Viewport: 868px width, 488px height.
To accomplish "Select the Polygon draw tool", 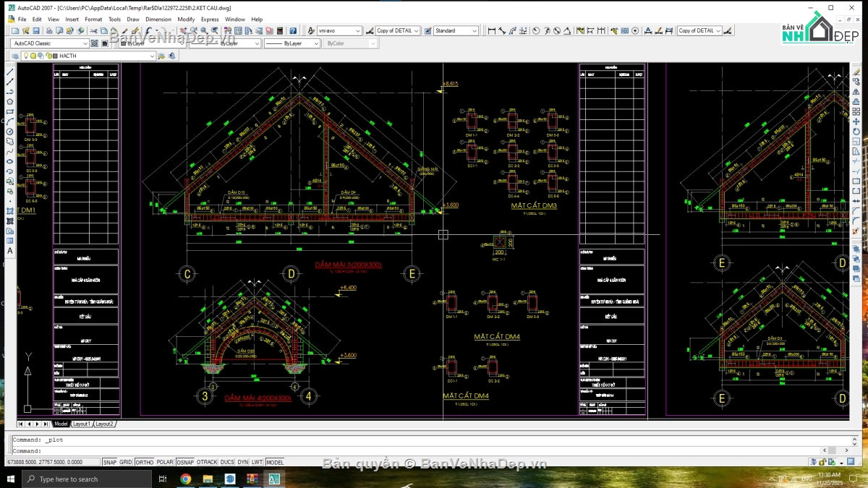I will click(x=10, y=102).
